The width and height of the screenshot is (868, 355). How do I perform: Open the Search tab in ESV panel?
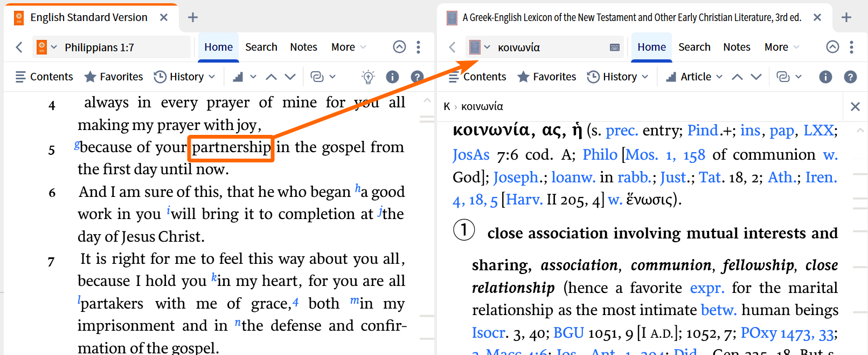261,47
